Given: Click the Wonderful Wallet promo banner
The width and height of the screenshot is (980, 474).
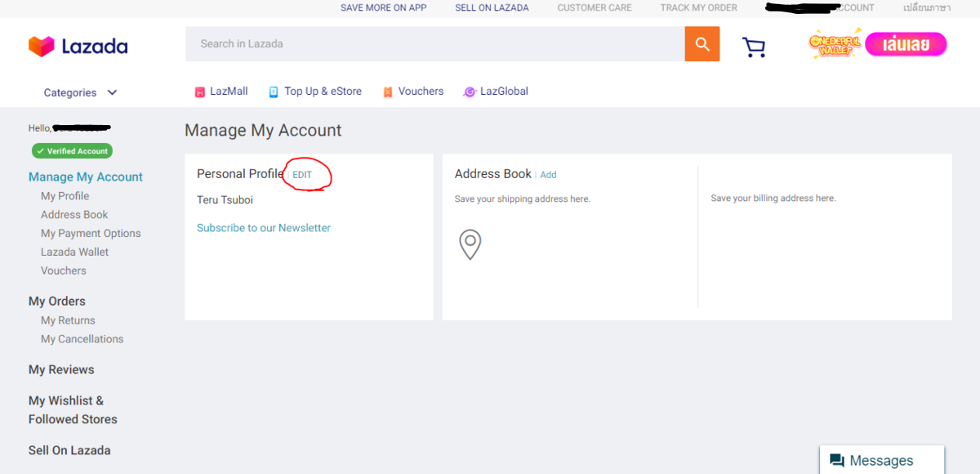Looking at the screenshot, I should pyautogui.click(x=835, y=44).
